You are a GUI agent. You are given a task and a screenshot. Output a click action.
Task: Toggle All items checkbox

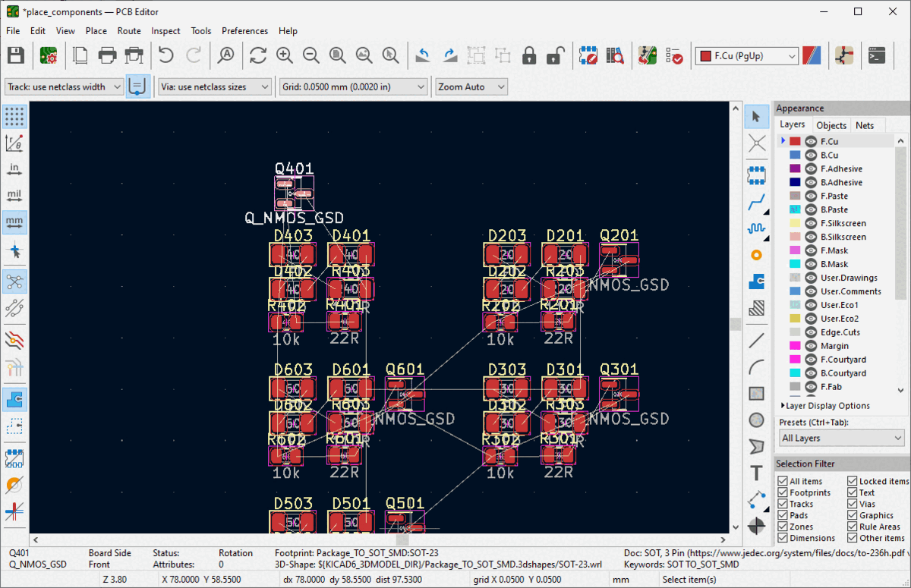[x=783, y=481]
